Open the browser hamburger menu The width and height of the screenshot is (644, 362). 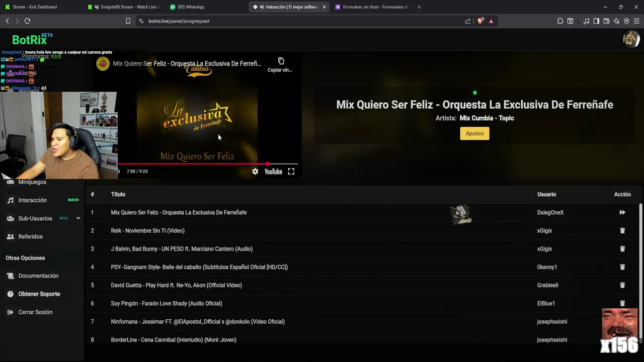pos(636,21)
